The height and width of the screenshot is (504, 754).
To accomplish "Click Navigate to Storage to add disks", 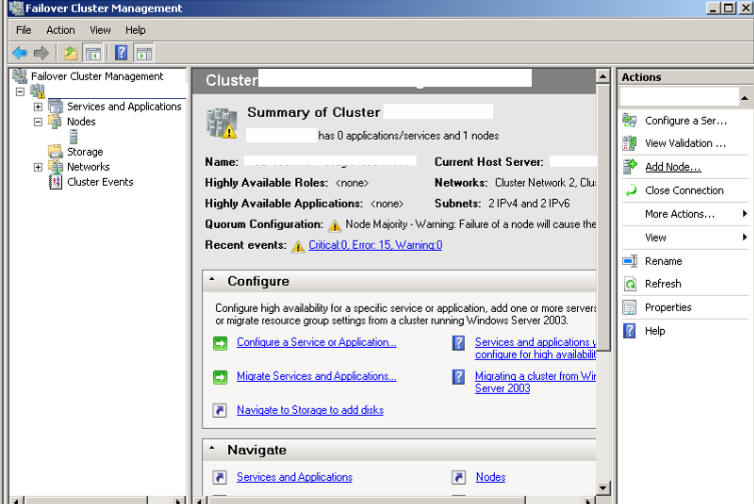I will coord(310,410).
